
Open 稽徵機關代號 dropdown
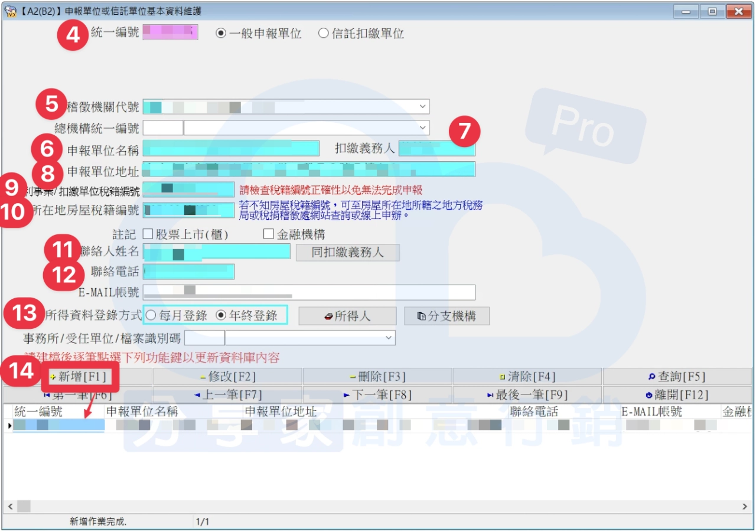(x=422, y=107)
